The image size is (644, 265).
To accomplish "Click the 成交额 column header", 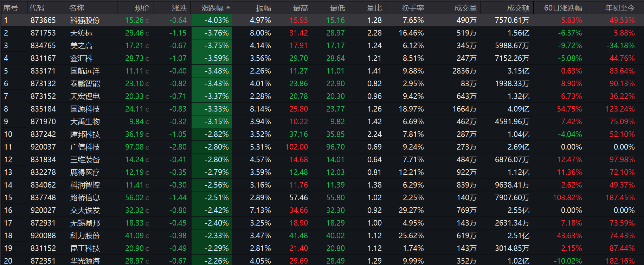I will pos(518,8).
